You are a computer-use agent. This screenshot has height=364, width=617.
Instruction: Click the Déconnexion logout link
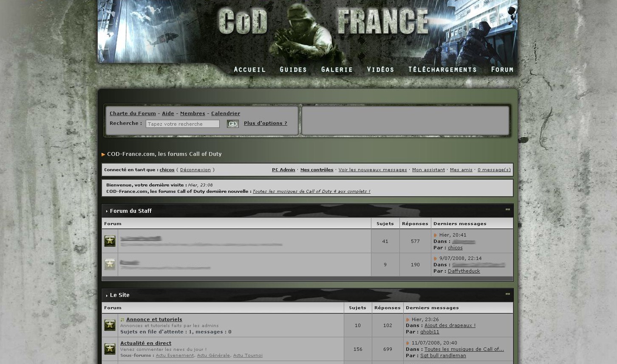click(195, 170)
